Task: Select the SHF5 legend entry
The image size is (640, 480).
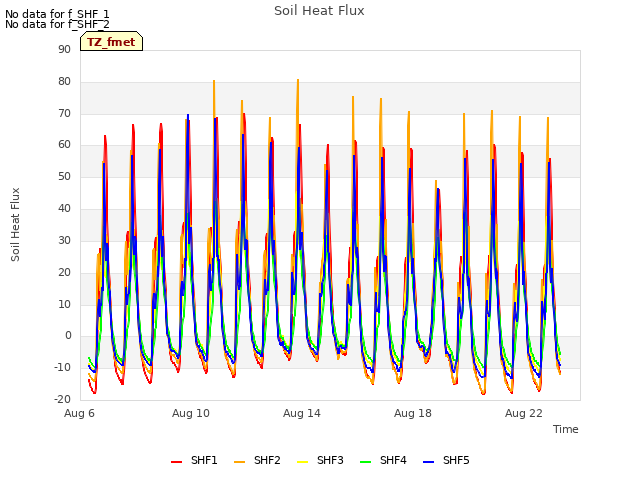Action: coord(446,460)
